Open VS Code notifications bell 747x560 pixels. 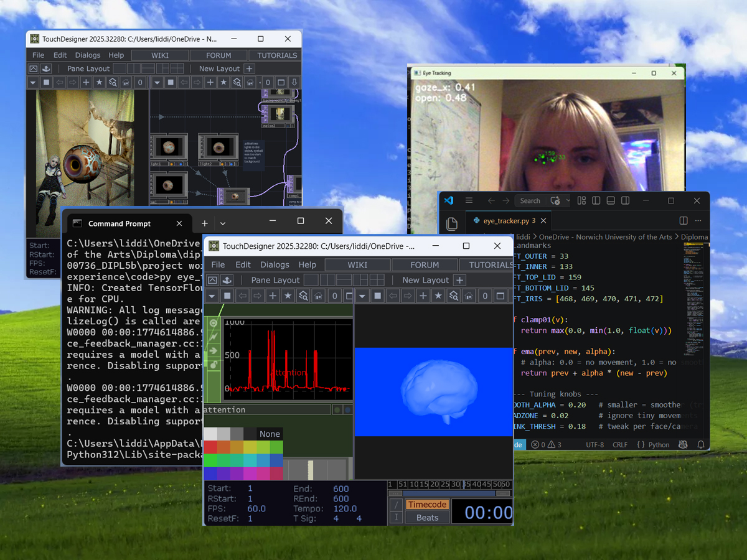[x=702, y=444]
